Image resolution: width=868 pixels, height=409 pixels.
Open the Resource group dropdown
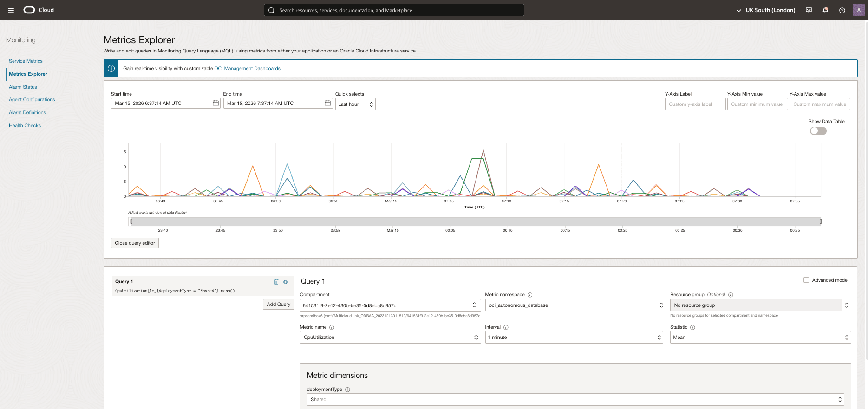pyautogui.click(x=760, y=305)
